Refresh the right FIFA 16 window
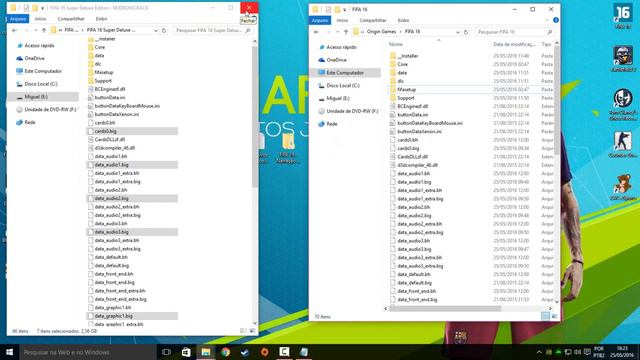Viewport: 640px width, 360px height. click(466, 32)
